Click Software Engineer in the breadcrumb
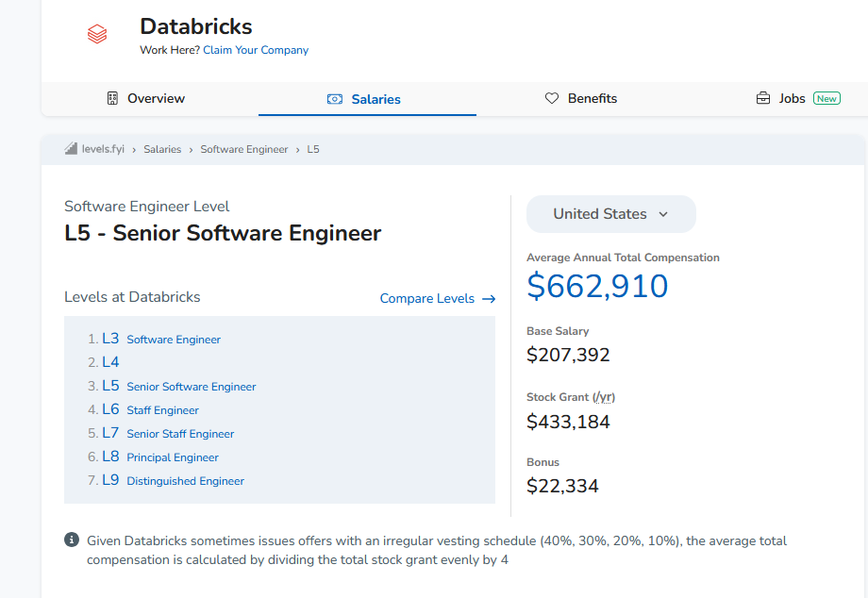This screenshot has width=868, height=598. 244,149
